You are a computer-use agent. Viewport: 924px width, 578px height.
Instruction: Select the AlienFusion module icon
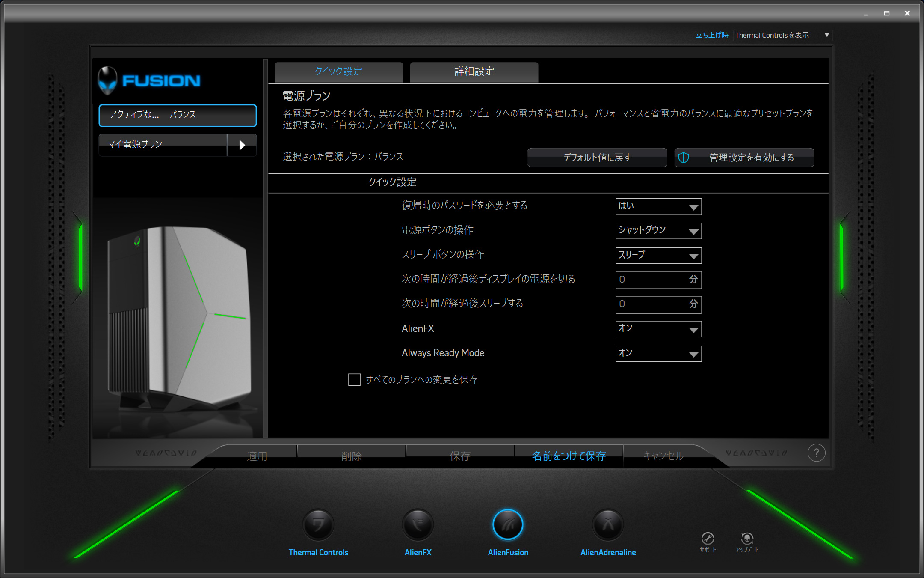pos(508,524)
